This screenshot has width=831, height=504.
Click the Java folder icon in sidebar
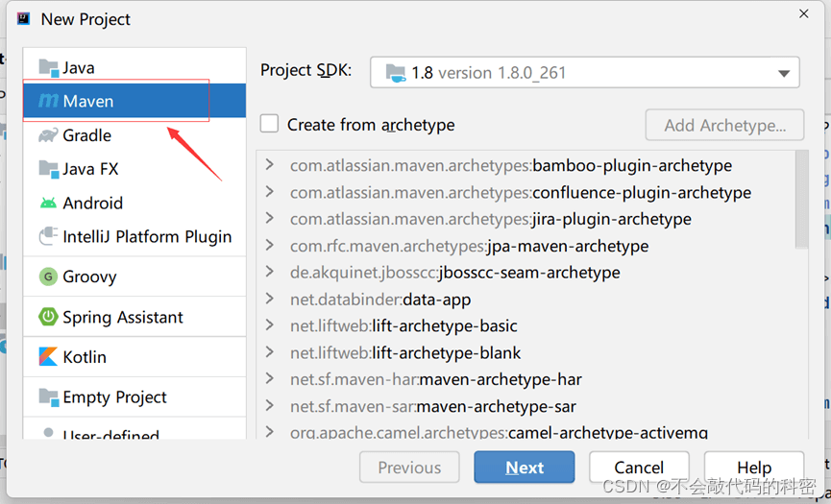pos(48,67)
